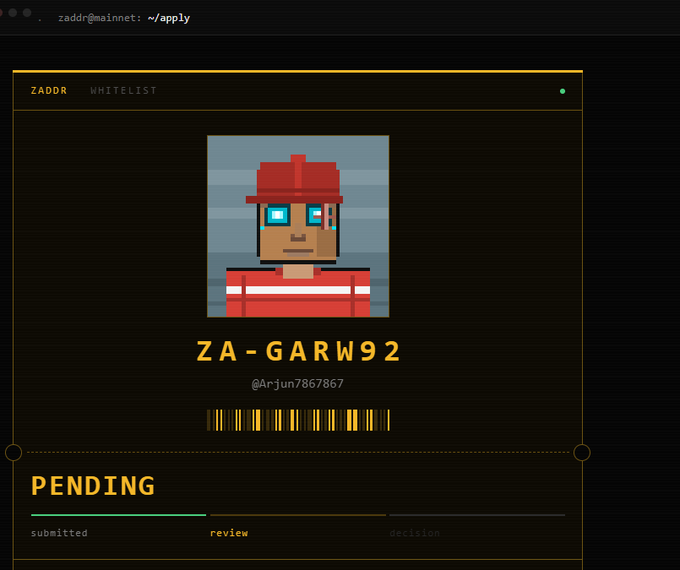Click the grey decision progress bar

click(x=477, y=515)
